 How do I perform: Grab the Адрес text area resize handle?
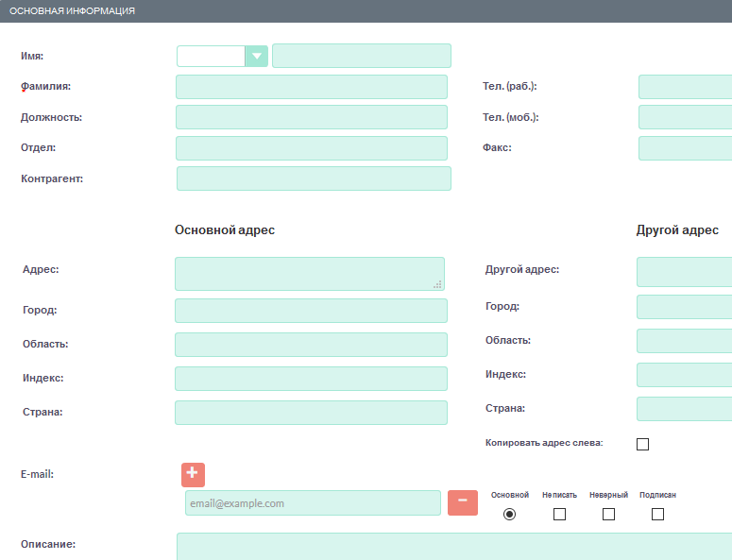click(x=437, y=283)
